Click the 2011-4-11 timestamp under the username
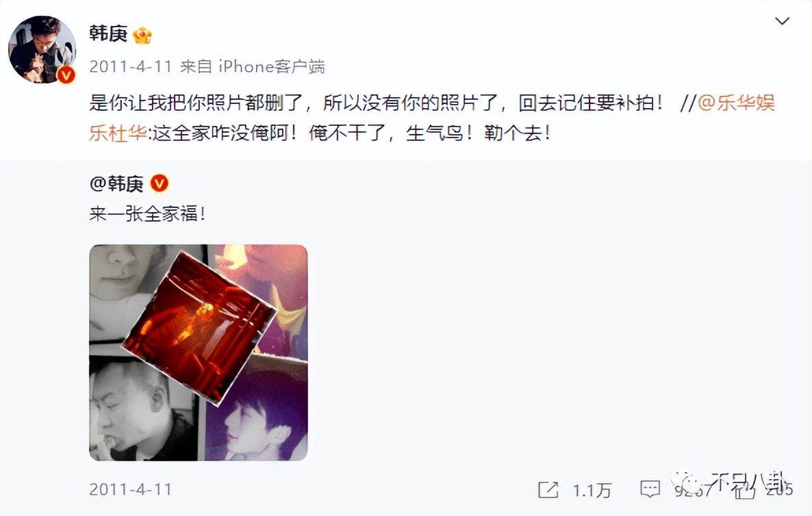Screen dimensions: 812x516 coord(131,67)
